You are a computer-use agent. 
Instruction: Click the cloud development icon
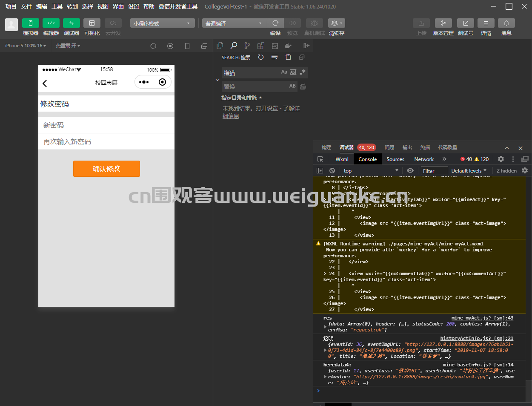coord(113,23)
